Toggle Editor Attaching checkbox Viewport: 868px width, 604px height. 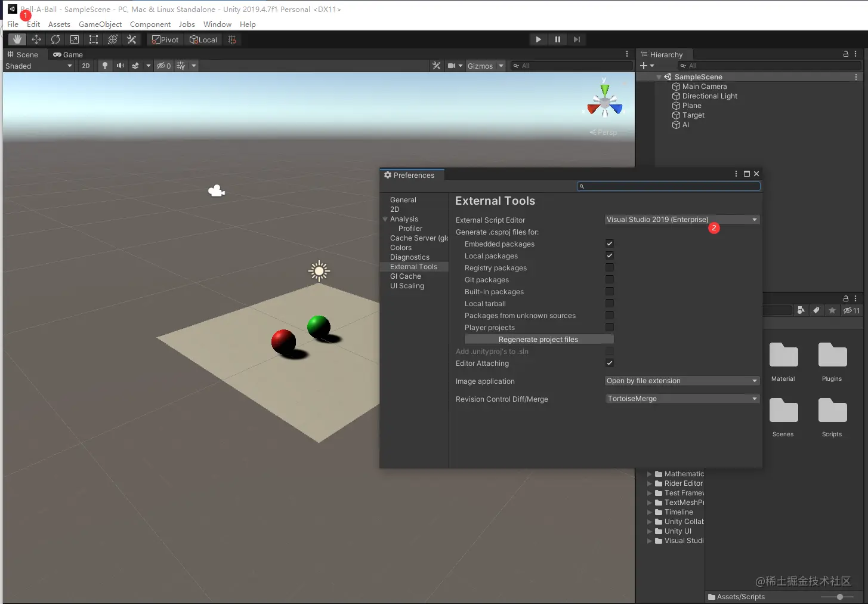610,363
